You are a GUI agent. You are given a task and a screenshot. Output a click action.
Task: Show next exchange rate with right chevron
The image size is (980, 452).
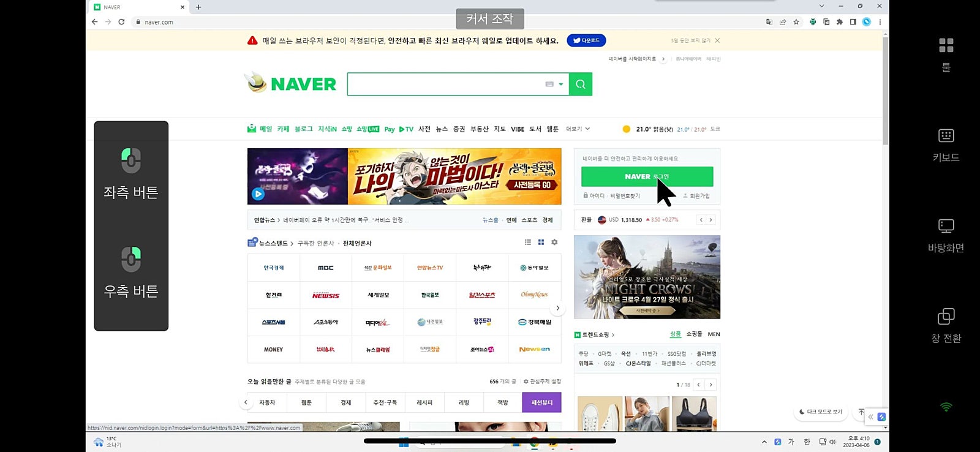coord(710,220)
